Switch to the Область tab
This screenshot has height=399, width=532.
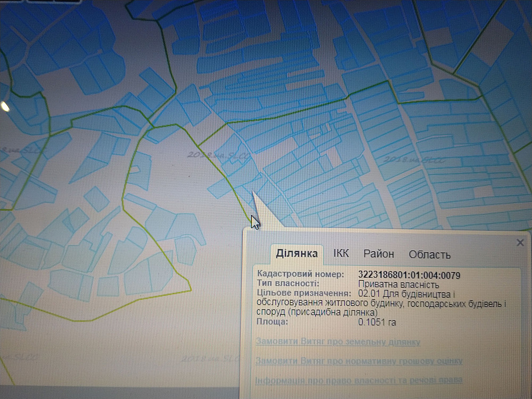click(x=429, y=255)
